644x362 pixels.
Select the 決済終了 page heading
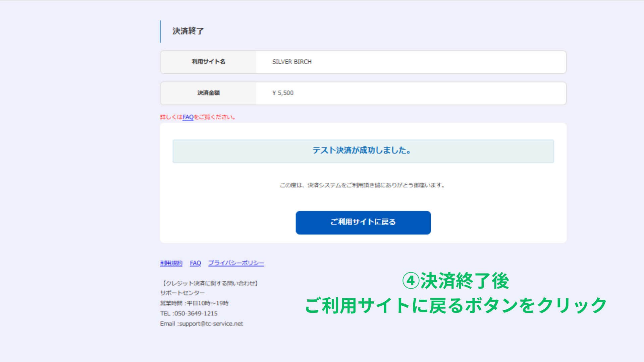tap(188, 31)
